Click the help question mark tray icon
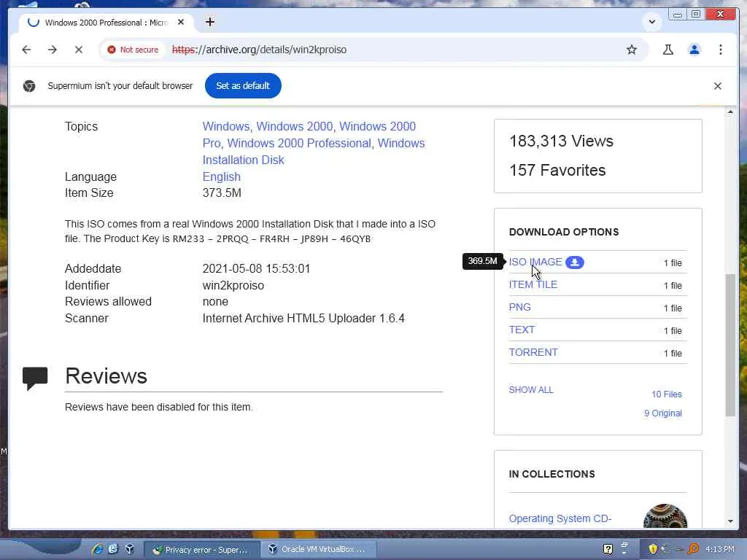This screenshot has width=747, height=560. (608, 549)
